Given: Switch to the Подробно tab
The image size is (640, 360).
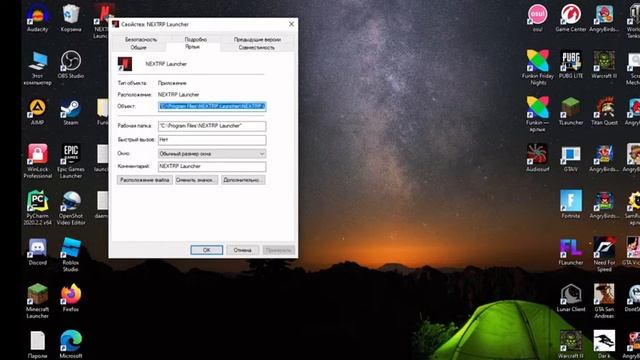Looking at the screenshot, I should (x=196, y=40).
